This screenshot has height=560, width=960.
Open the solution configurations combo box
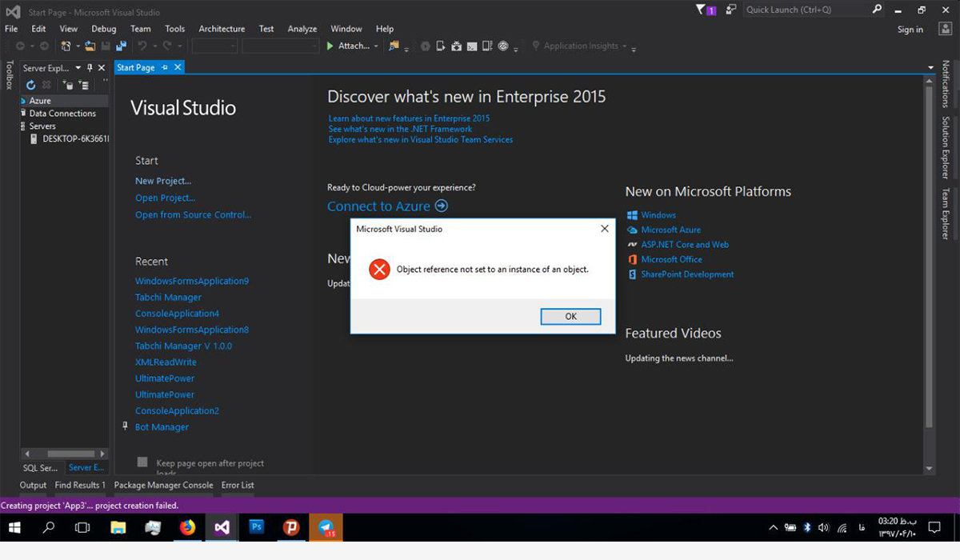(214, 46)
